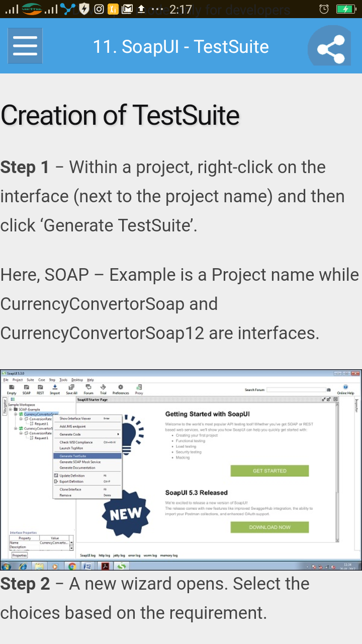The image size is (362, 644).
Task: Click the SOAP toolbar icon in SoapUI screenshot
Action: pos(26,389)
